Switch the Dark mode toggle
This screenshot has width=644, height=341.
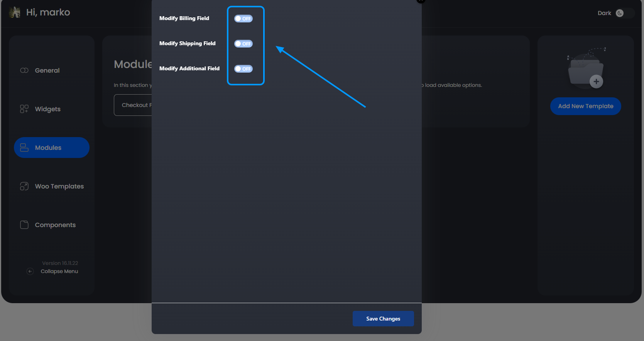coord(625,13)
